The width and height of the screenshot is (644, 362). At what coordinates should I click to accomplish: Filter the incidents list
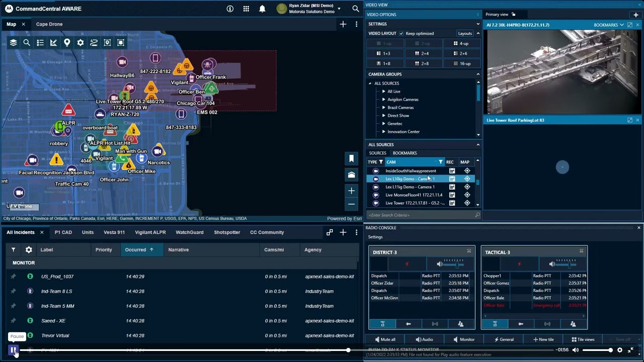point(14,249)
